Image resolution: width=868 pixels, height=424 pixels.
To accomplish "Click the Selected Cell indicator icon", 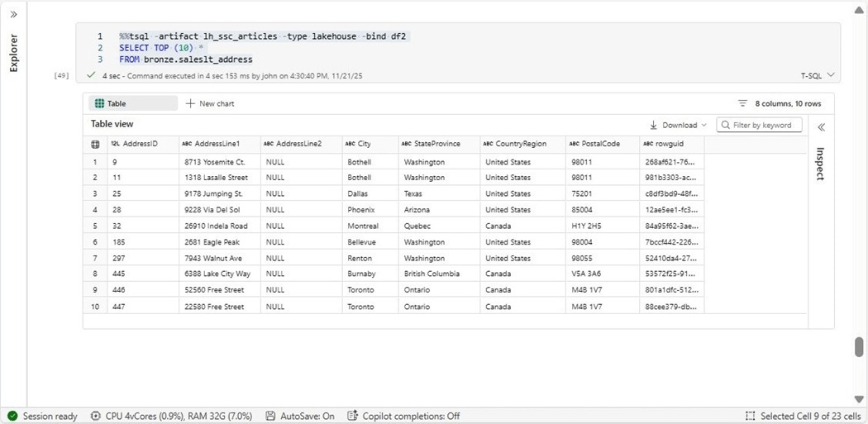I will point(750,416).
